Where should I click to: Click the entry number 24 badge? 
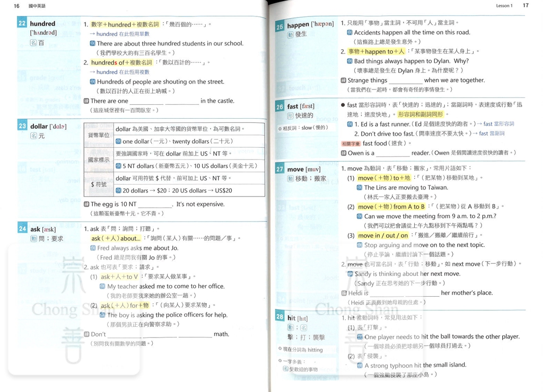tap(22, 228)
